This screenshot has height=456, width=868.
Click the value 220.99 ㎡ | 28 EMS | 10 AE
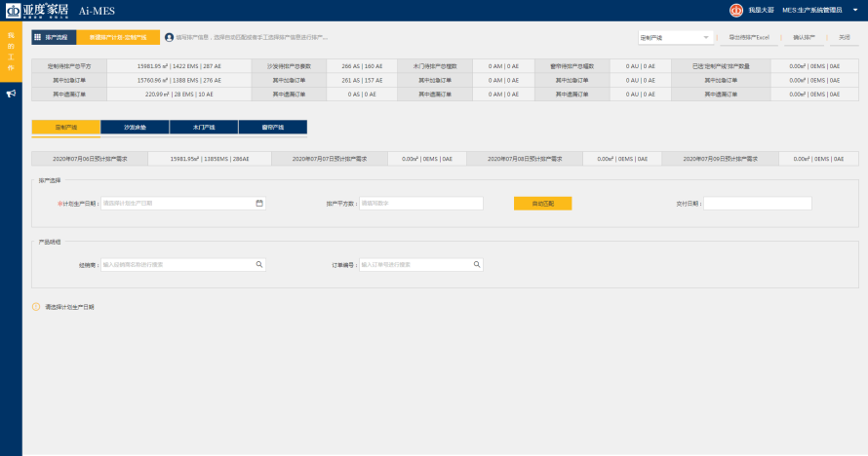click(x=178, y=94)
